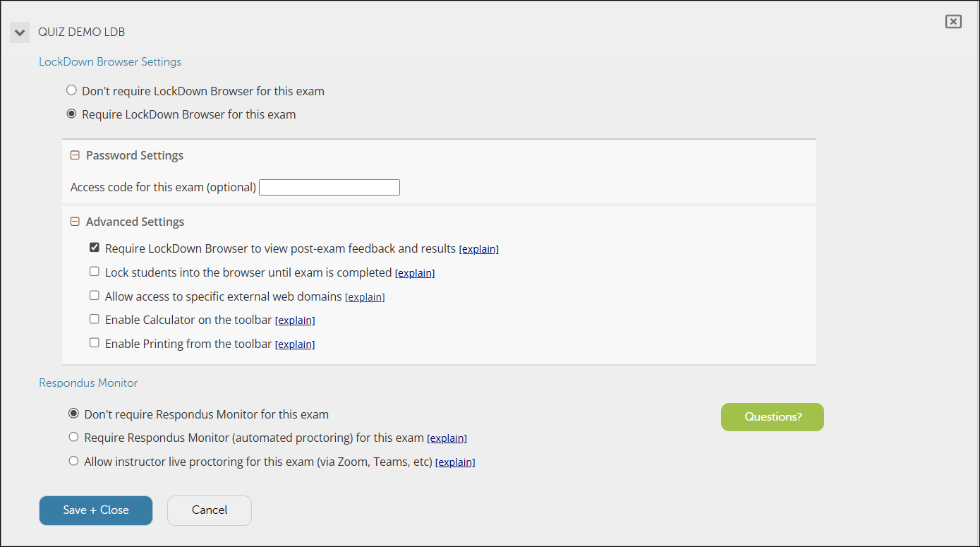Open explain link for external web domains
The height and width of the screenshot is (547, 980).
365,297
